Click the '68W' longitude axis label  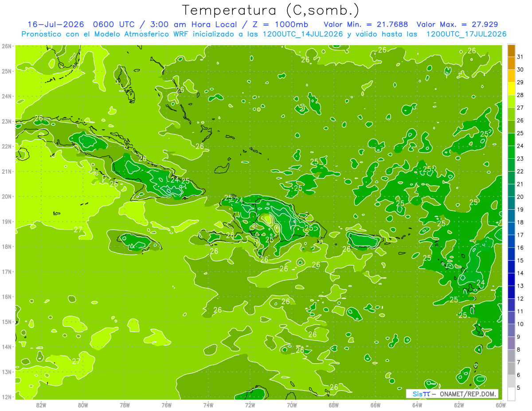(x=334, y=405)
